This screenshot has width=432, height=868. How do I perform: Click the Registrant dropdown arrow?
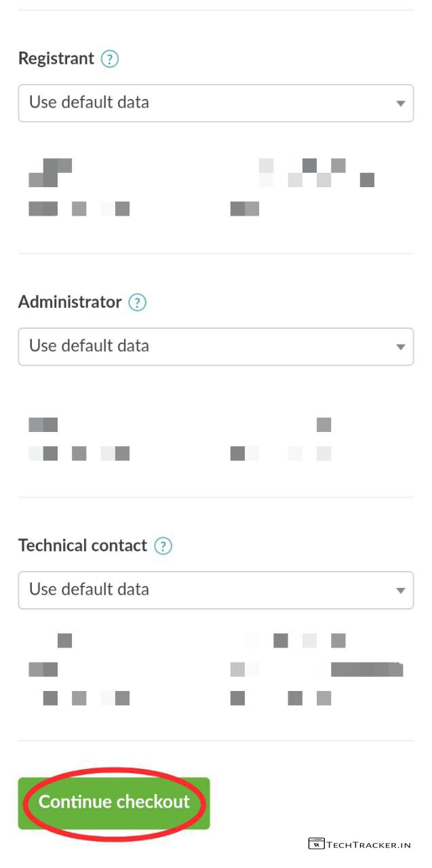coord(400,104)
